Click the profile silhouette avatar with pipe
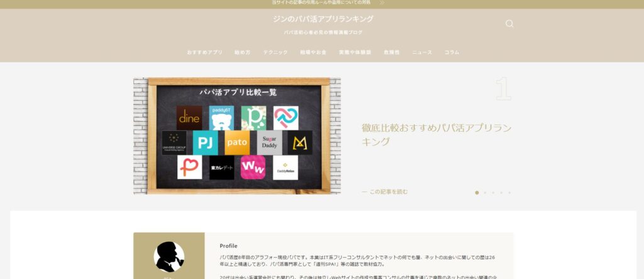Image resolution: width=644 pixels, height=279 pixels. 169,257
